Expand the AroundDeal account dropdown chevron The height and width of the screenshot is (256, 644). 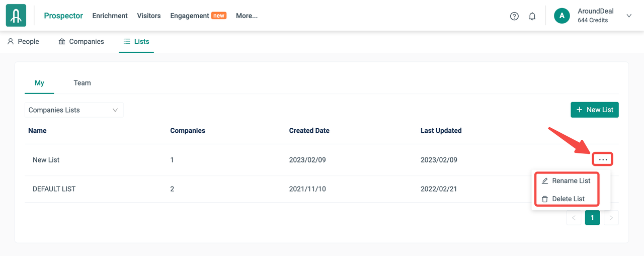[x=628, y=16]
